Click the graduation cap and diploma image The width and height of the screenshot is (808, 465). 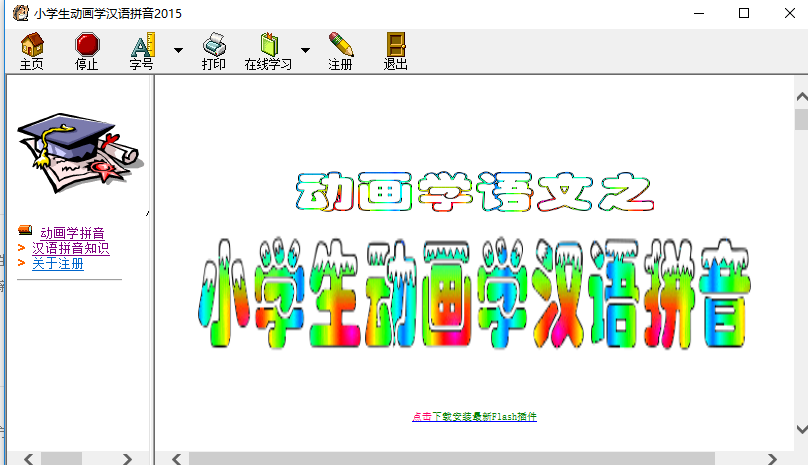pos(79,153)
